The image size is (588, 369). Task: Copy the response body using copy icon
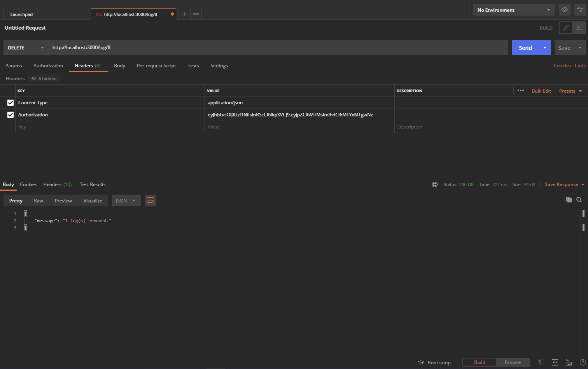point(569,199)
